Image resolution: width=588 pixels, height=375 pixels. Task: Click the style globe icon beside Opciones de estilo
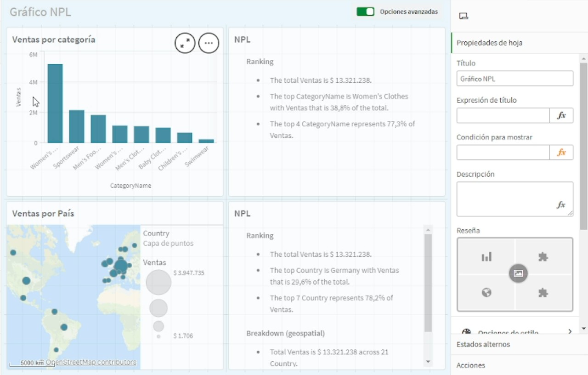point(466,331)
